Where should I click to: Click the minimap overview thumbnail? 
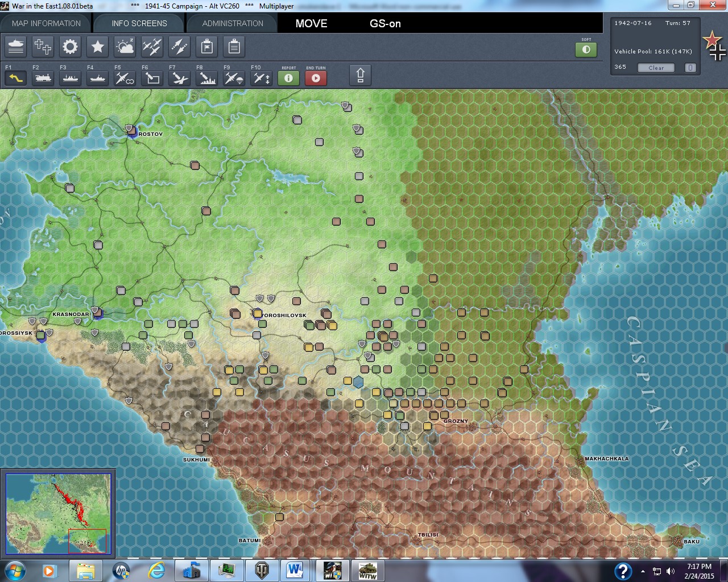coord(58,513)
